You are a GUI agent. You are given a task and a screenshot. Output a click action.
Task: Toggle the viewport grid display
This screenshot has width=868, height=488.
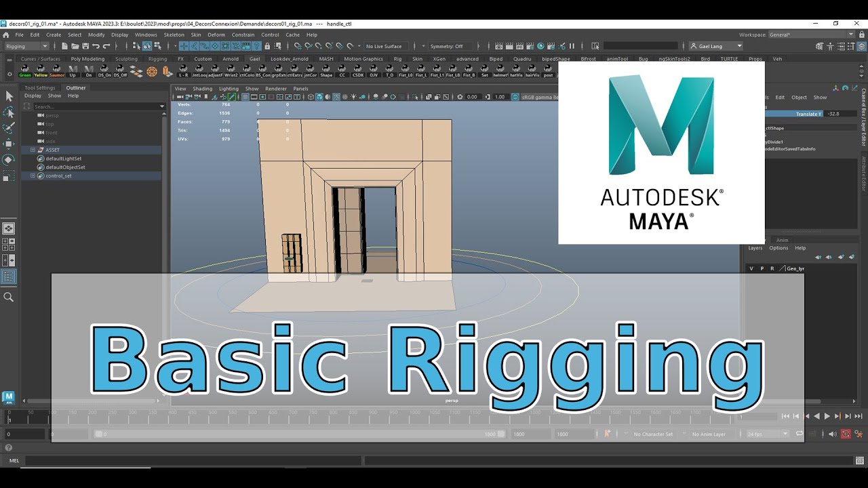245,97
